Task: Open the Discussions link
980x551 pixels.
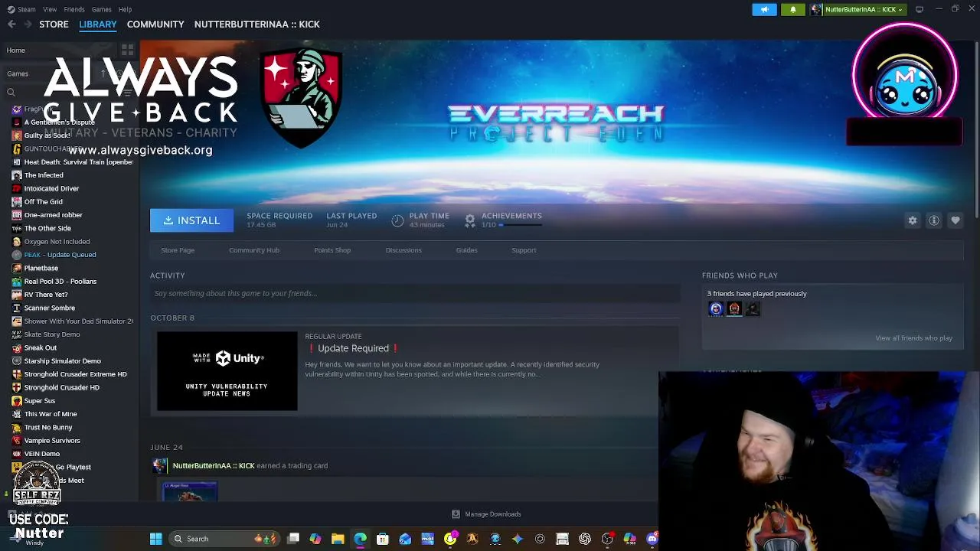Action: point(403,250)
